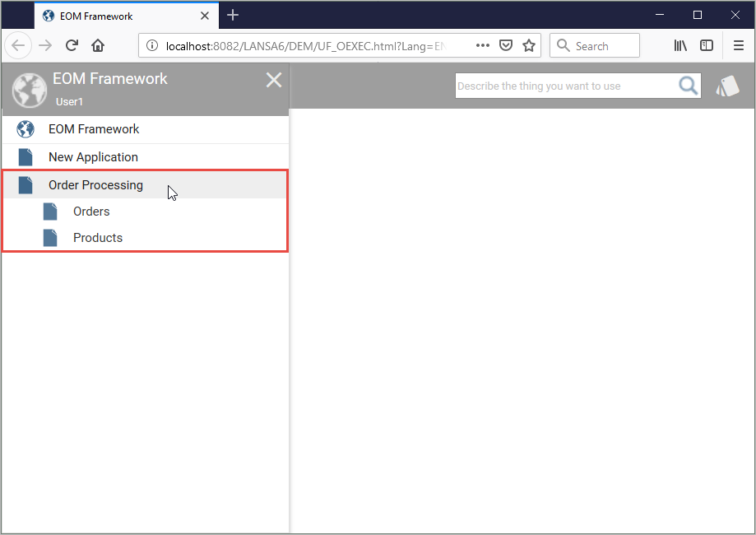Click the browser Back arrow button
Image resolution: width=756 pixels, height=535 pixels.
coord(18,46)
